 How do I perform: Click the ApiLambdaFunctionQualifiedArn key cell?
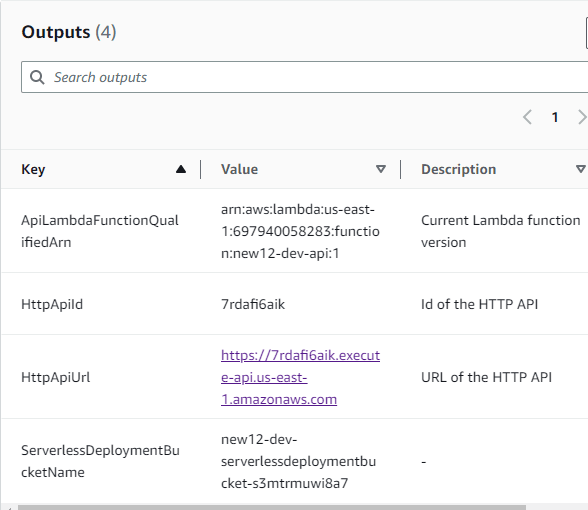(100, 231)
